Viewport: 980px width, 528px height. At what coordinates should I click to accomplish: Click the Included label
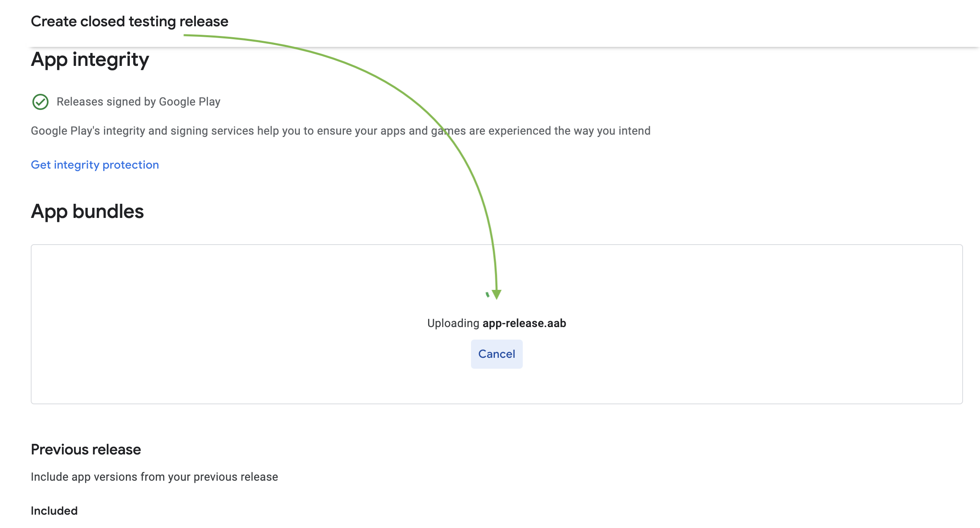click(x=54, y=511)
